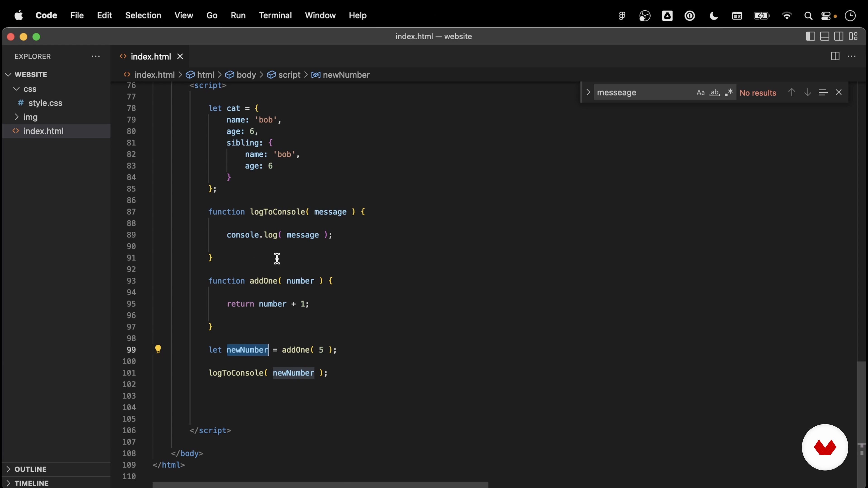This screenshot has width=868, height=488.
Task: Open the Go menu
Action: tap(212, 16)
